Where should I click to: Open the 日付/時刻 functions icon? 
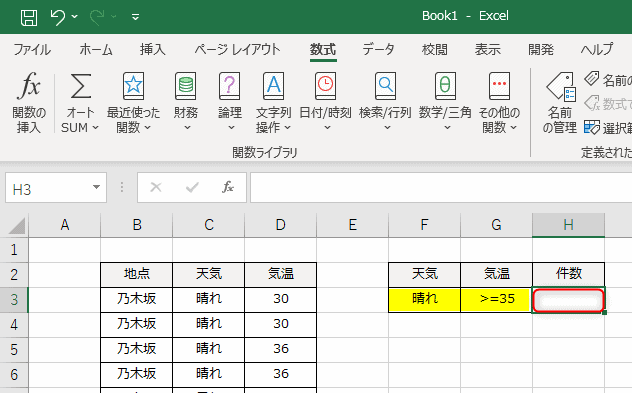pos(325,86)
